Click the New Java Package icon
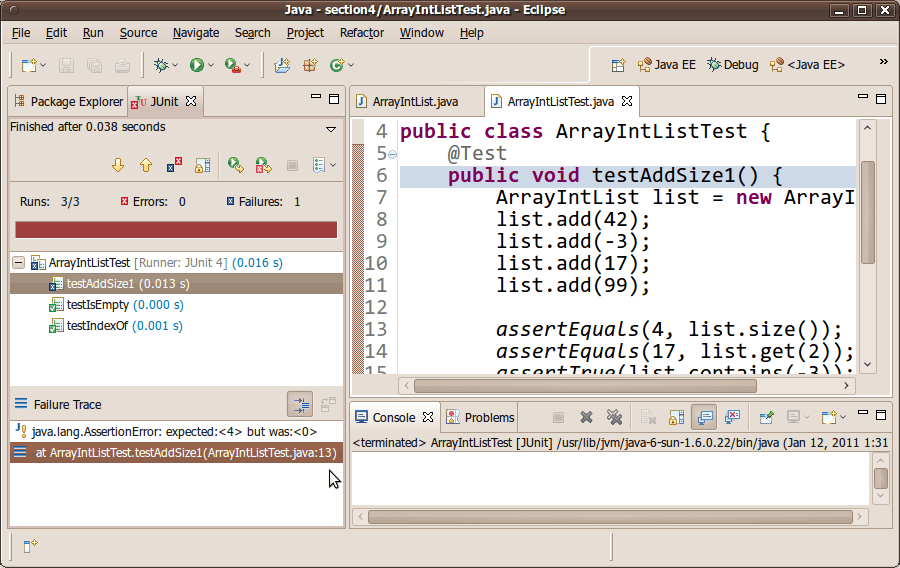 click(x=310, y=65)
